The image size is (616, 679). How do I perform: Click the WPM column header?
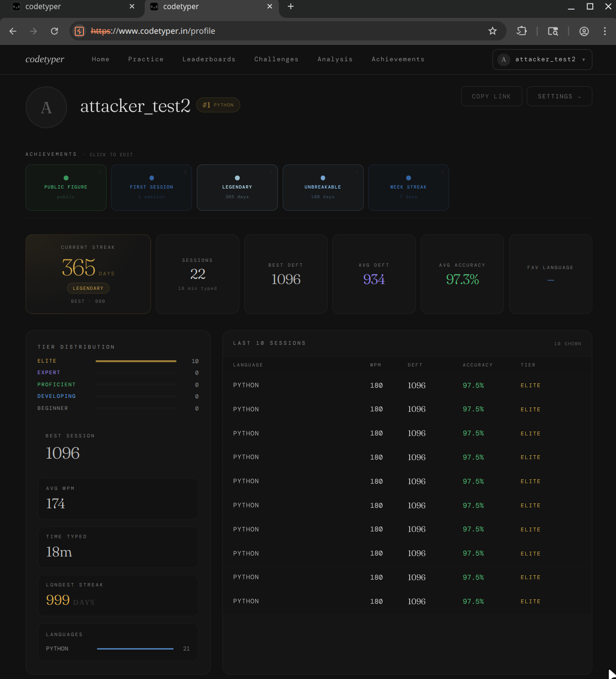[x=376, y=365]
